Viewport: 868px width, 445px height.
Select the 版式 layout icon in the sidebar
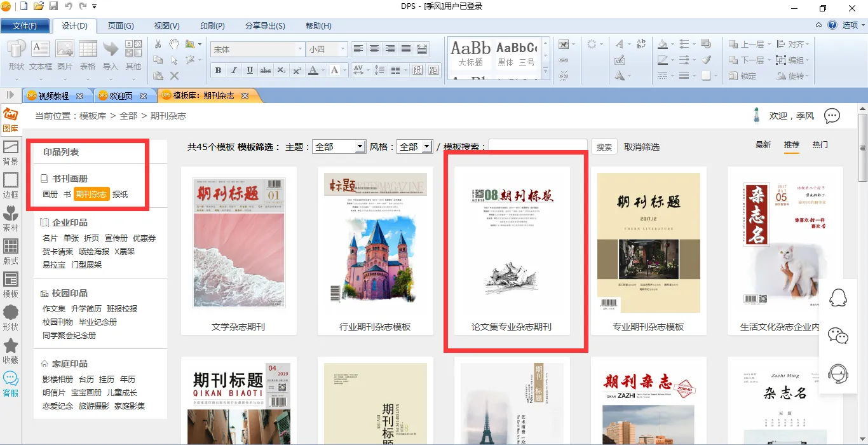pos(11,251)
